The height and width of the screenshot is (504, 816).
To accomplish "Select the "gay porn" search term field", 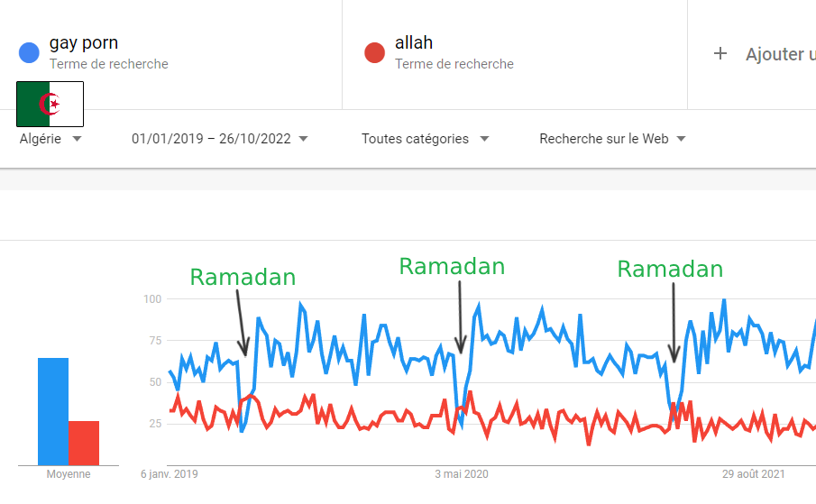I will pyautogui.click(x=84, y=43).
